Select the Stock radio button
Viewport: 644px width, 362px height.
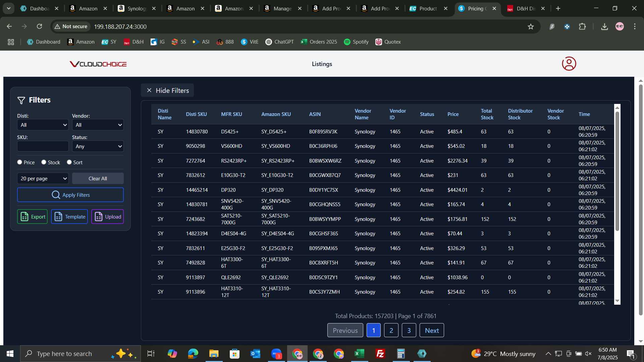click(x=44, y=162)
